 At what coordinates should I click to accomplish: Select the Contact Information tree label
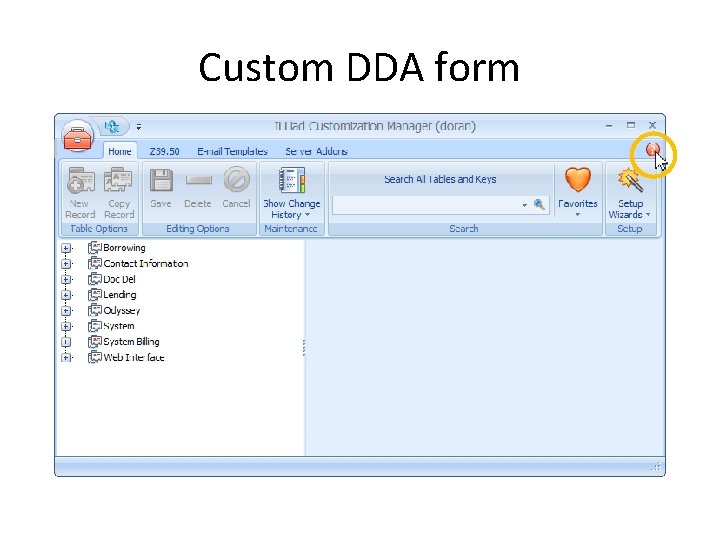click(146, 264)
